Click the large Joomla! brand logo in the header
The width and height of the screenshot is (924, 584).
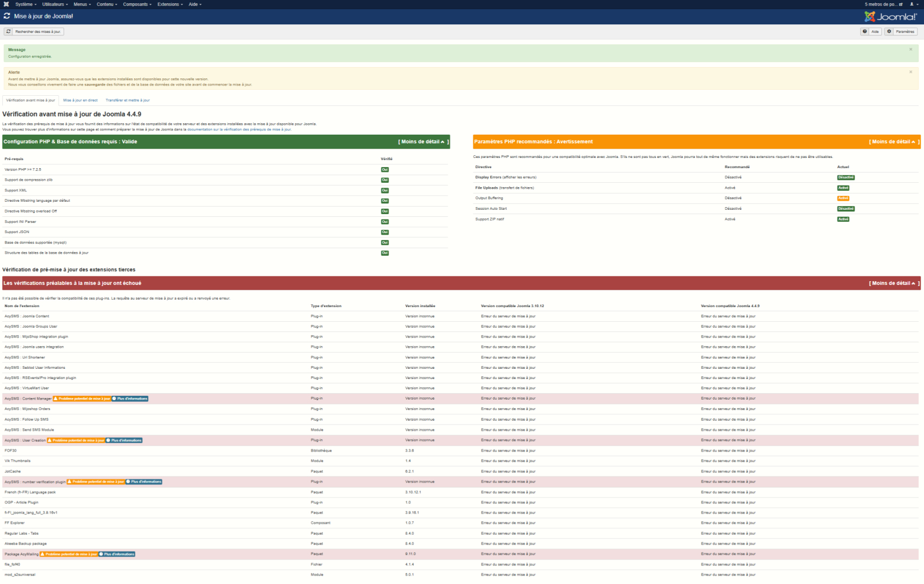pos(890,17)
